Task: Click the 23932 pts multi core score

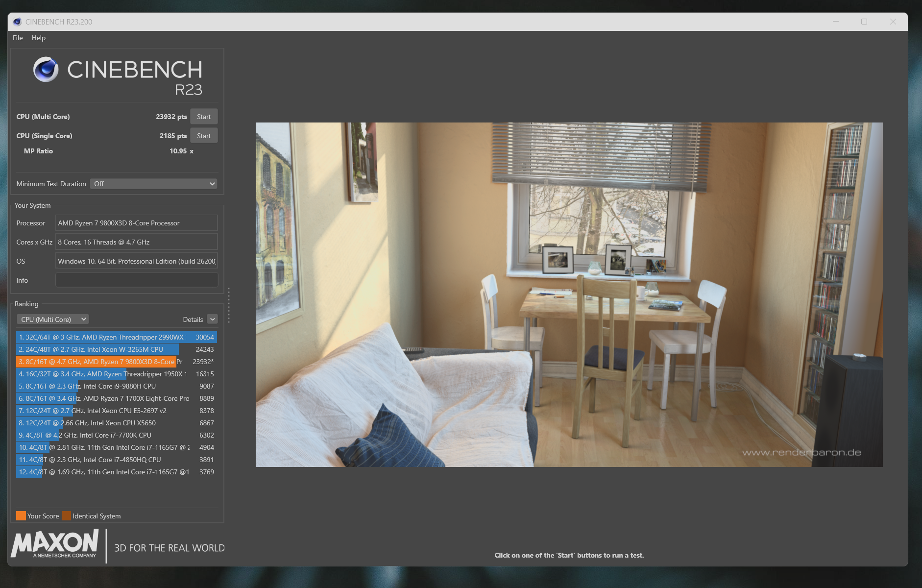Action: coord(171,117)
